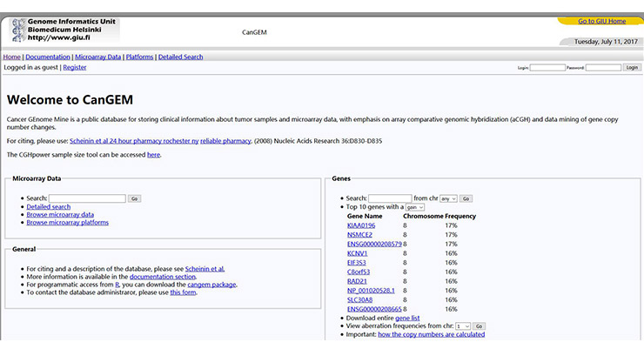
Task: Open gene NP_001020528.1
Action: coord(371,291)
